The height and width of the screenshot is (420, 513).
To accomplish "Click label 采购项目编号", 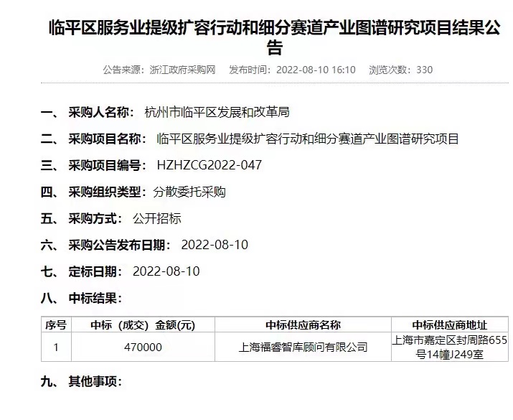I will click(x=104, y=165).
